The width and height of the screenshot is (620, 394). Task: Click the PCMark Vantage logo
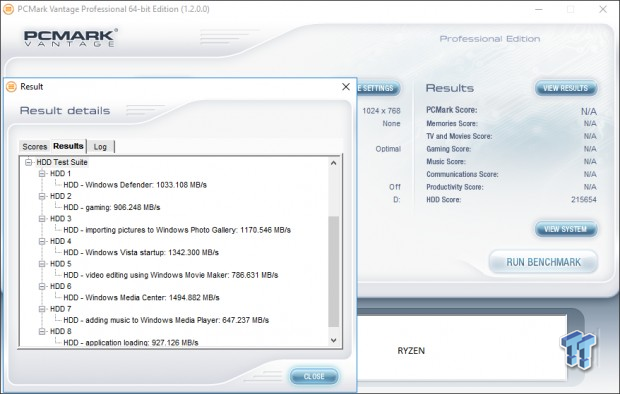70,38
